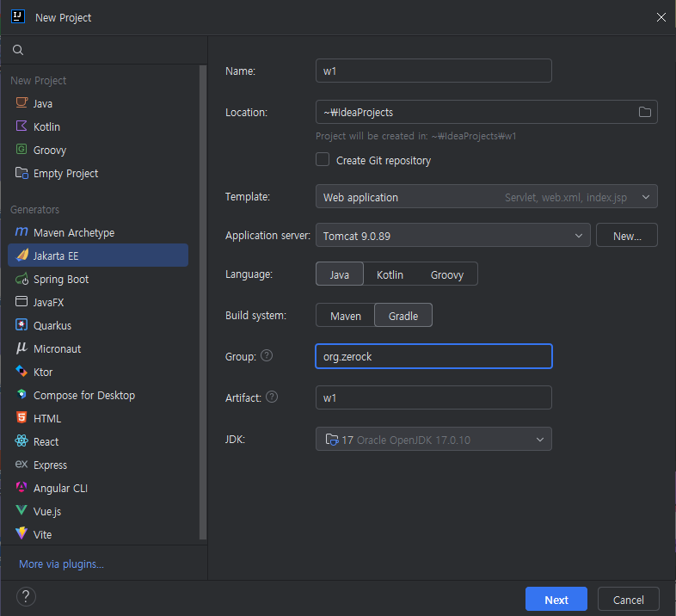Viewport: 676px width, 616px height.
Task: Open help with the question mark button
Action: [26, 597]
